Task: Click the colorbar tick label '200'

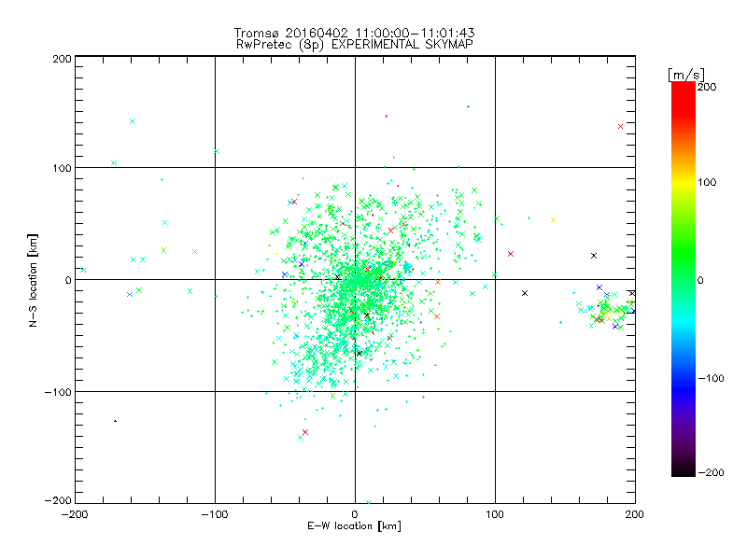Action: click(707, 87)
